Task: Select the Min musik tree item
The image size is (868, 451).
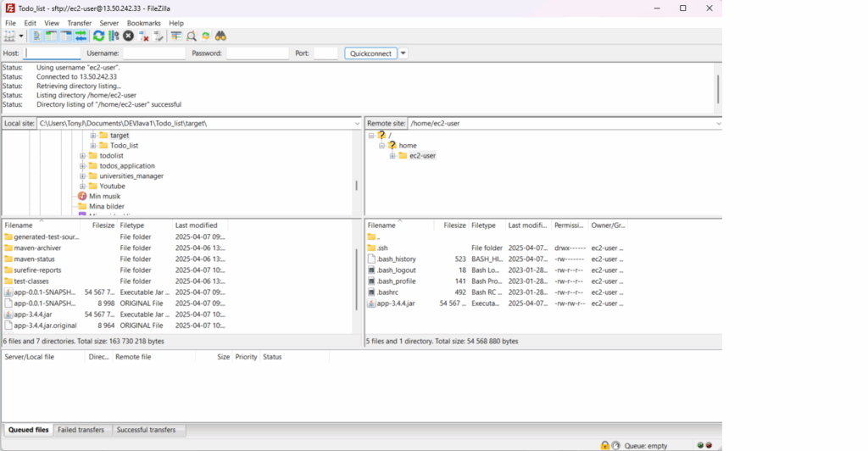Action: (x=104, y=197)
